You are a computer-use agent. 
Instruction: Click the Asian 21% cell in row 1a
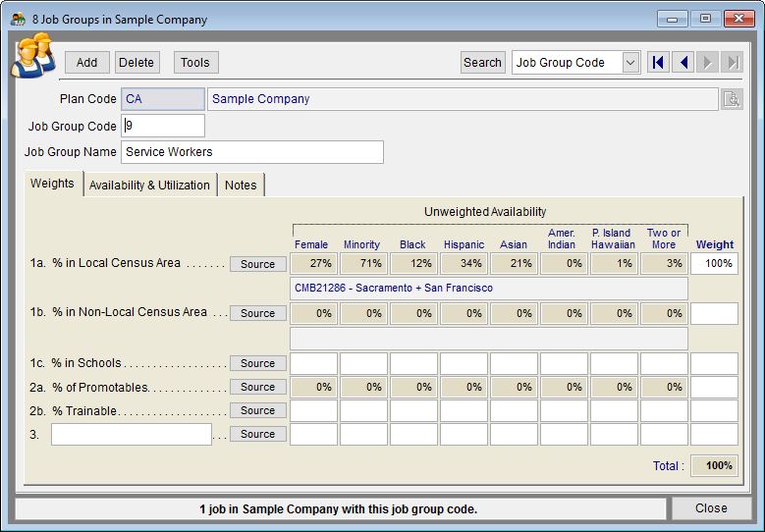pyautogui.click(x=514, y=264)
